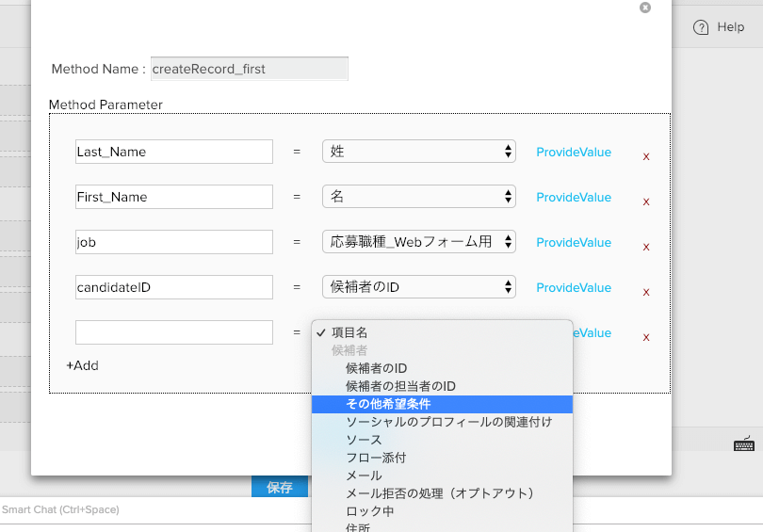Image resolution: width=763 pixels, height=532 pixels.
Task: Close the dialog with top-right X icon
Action: click(x=645, y=8)
